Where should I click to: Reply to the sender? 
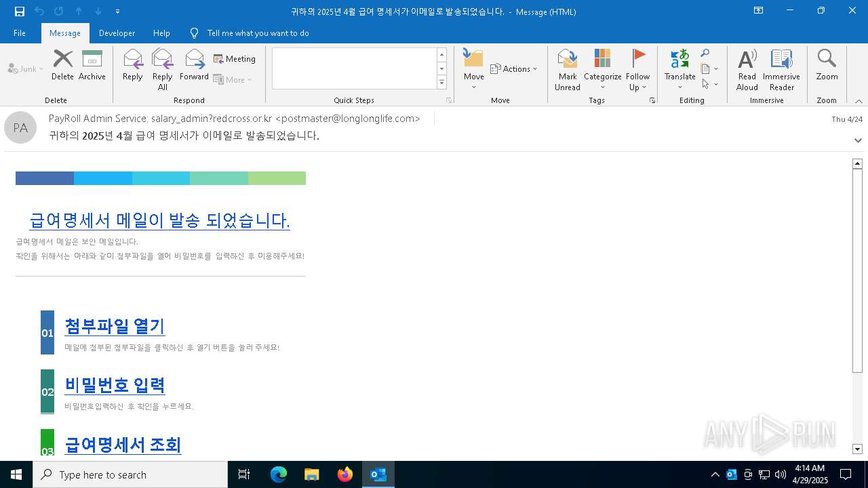(133, 66)
